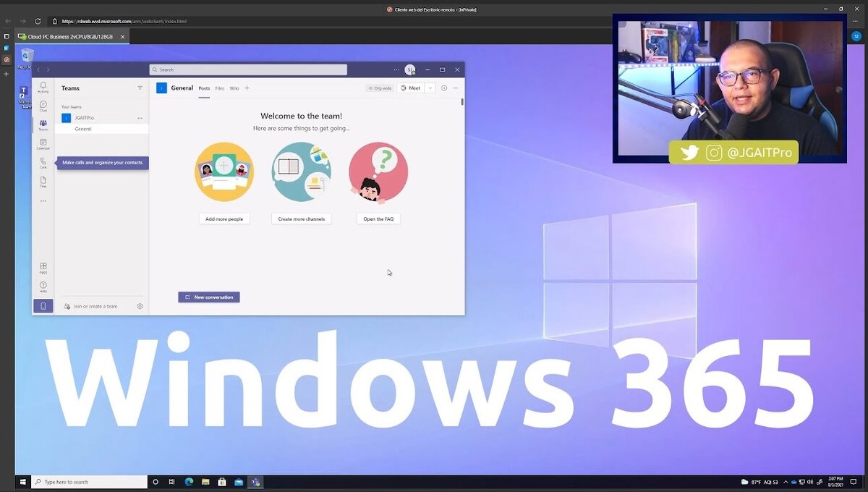Click the General channel avatar icon
This screenshot has width=868, height=492.
point(161,88)
